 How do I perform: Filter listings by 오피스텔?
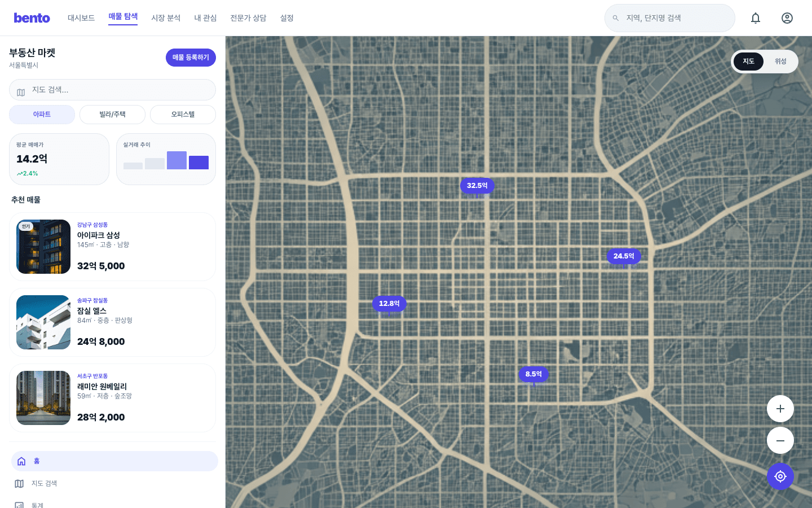pyautogui.click(x=183, y=115)
